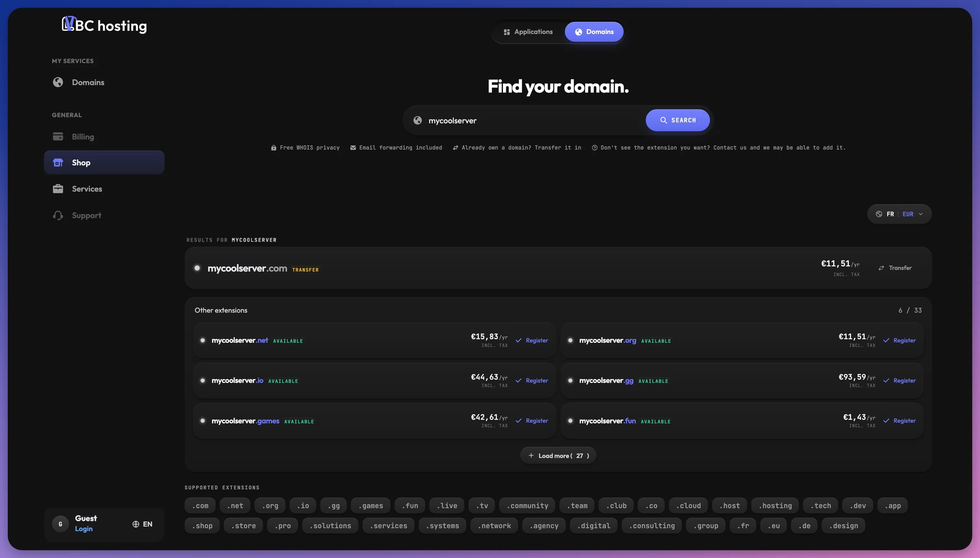The image size is (980, 558).
Task: Select the Domains tab at top
Action: pos(594,32)
